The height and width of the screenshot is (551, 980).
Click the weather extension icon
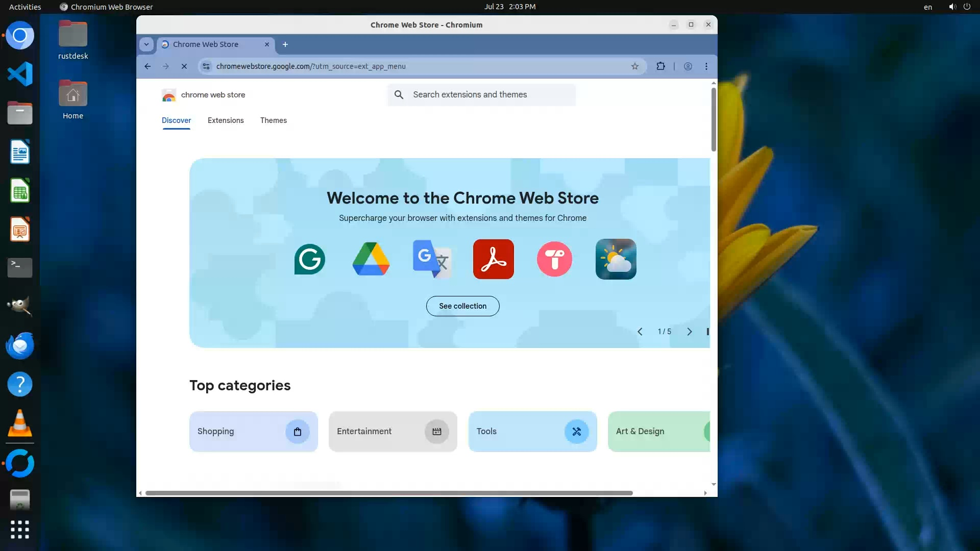616,259
